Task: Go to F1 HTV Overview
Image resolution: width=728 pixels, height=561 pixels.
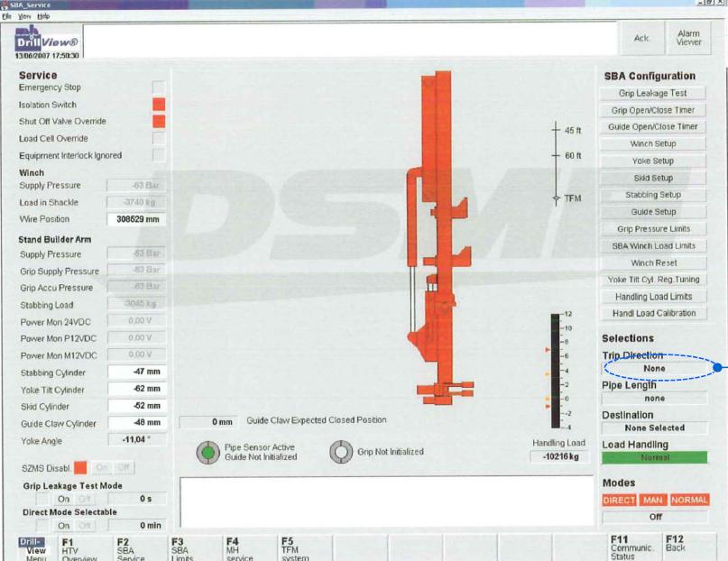Action: (x=85, y=549)
